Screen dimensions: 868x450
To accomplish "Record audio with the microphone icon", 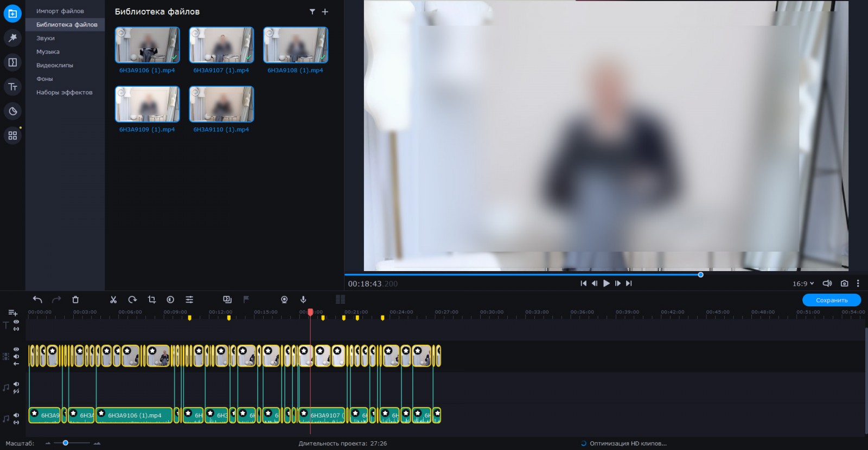I will point(303,299).
